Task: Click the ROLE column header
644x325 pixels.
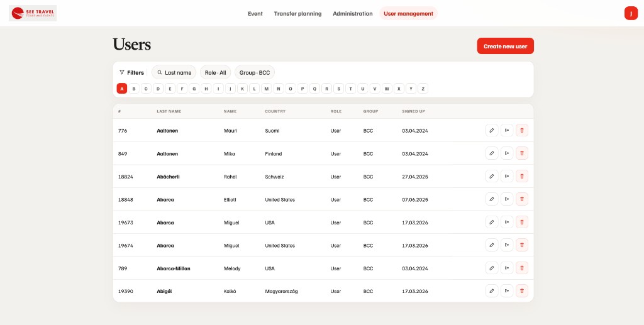Action: click(x=336, y=111)
